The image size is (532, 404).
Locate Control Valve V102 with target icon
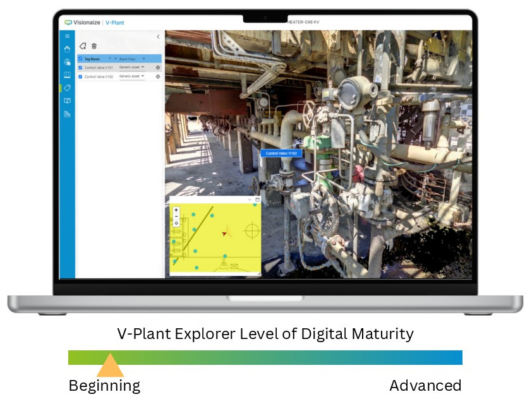[x=157, y=76]
